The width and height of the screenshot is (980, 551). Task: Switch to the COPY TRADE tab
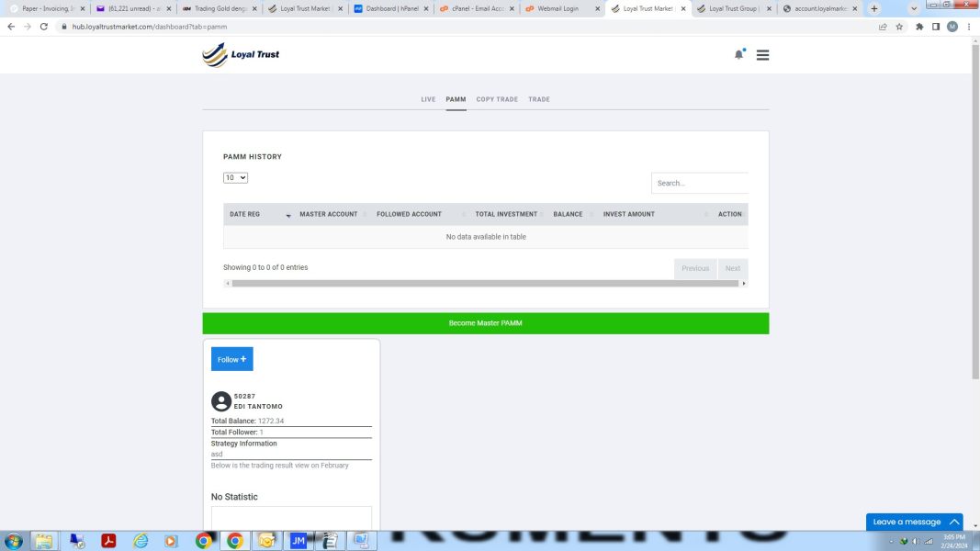[497, 99]
